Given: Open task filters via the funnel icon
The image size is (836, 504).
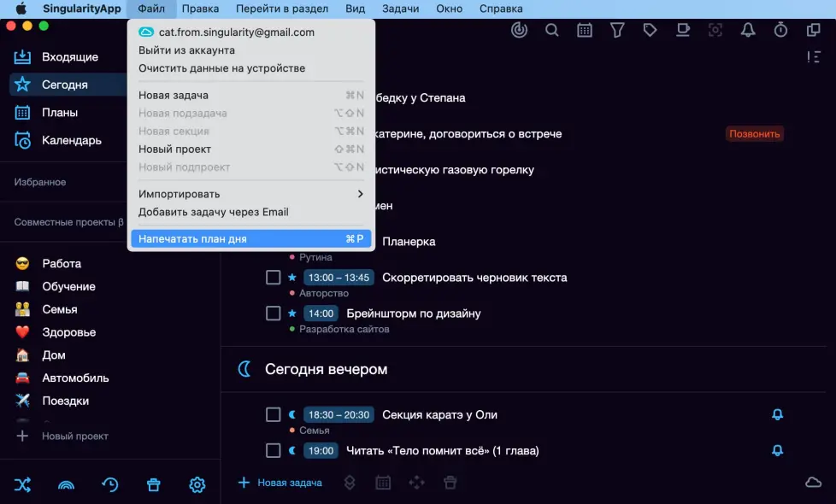Looking at the screenshot, I should pos(617,29).
